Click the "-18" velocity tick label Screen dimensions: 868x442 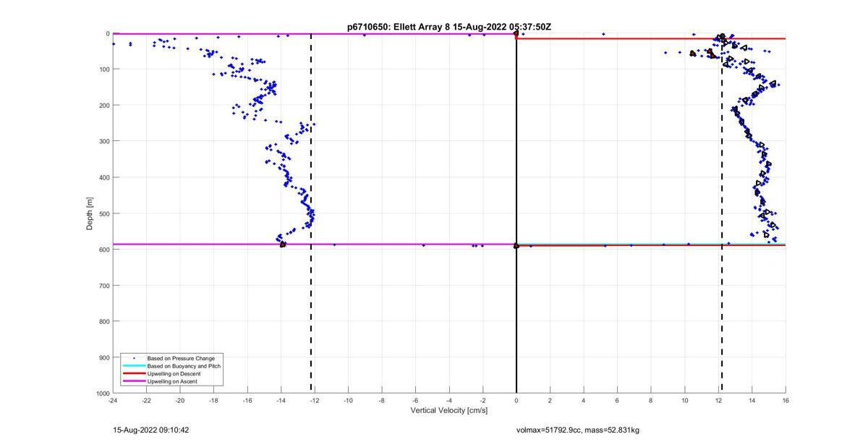coord(213,400)
